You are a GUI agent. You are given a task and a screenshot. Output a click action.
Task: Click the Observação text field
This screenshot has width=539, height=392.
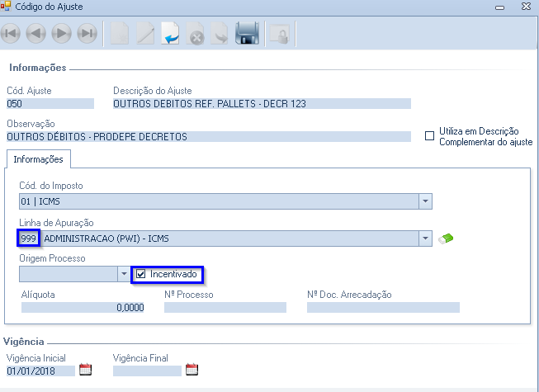point(209,137)
